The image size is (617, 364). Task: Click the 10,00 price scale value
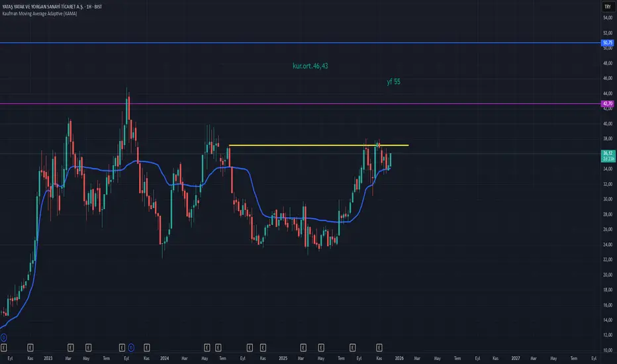coord(608,350)
